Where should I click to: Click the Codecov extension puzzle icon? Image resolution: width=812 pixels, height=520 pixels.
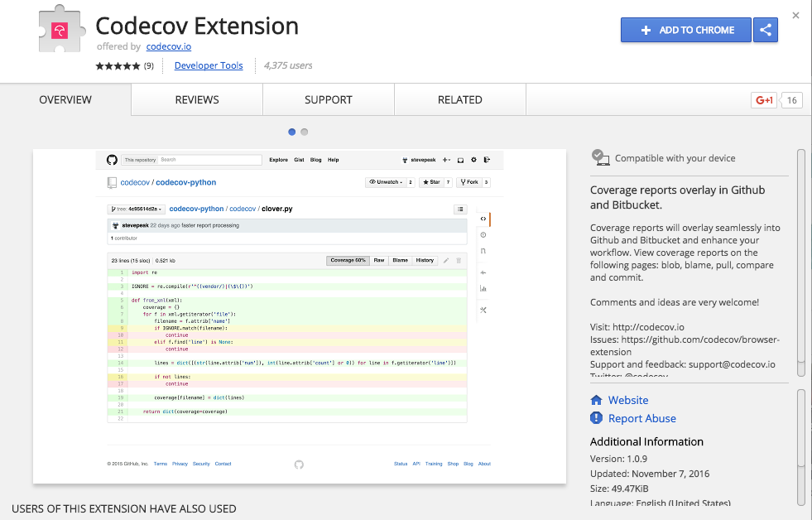61,32
